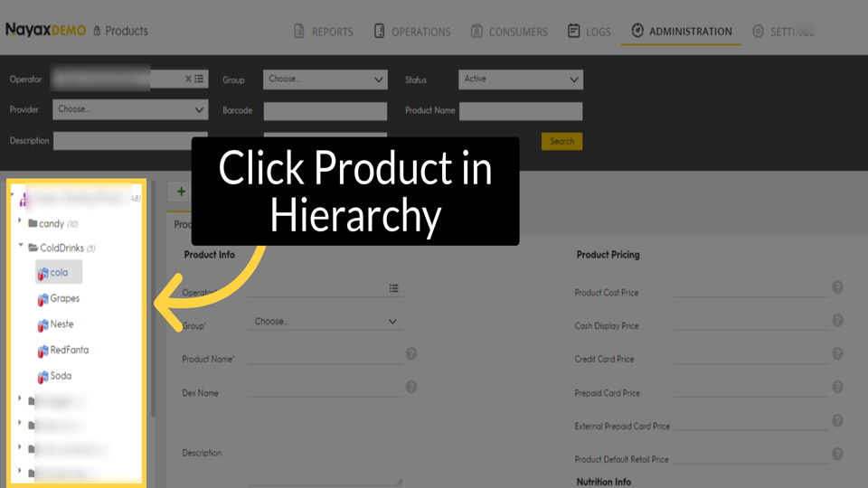Show help for Prepaid Card Price
This screenshot has height=488, width=868.
(x=837, y=387)
